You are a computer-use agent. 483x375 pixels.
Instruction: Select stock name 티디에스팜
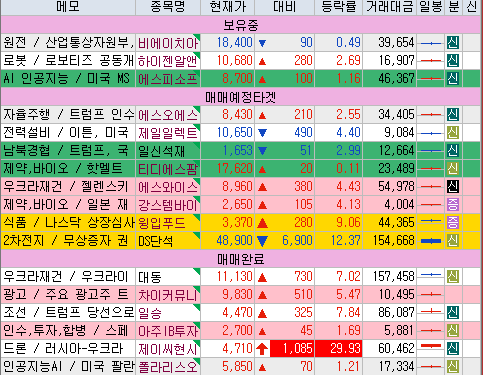coord(168,169)
